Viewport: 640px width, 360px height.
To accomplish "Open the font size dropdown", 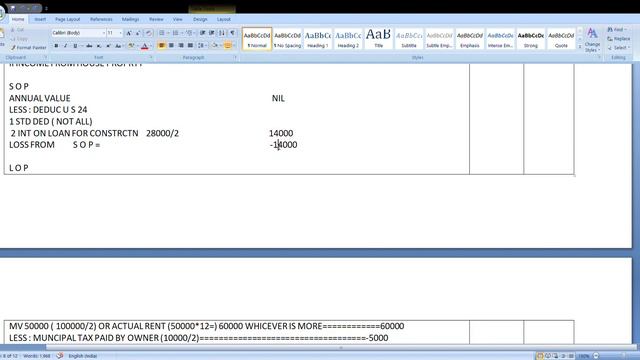I will click(120, 33).
